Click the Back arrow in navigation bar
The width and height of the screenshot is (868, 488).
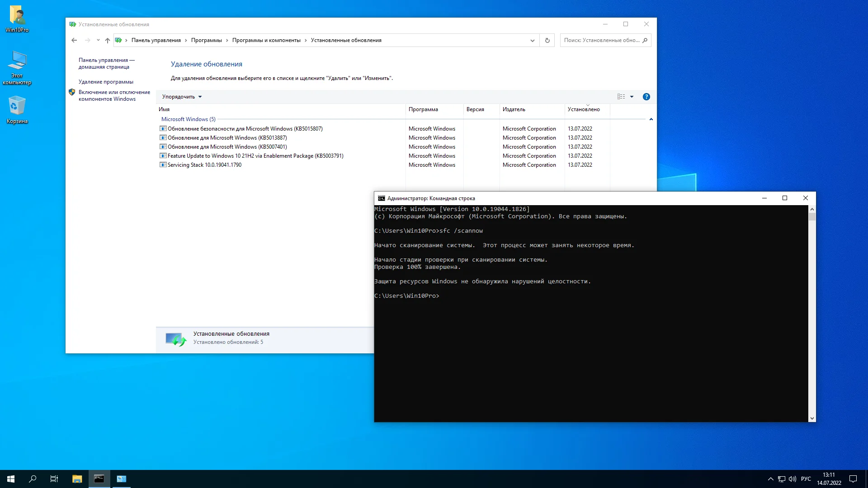[74, 40]
